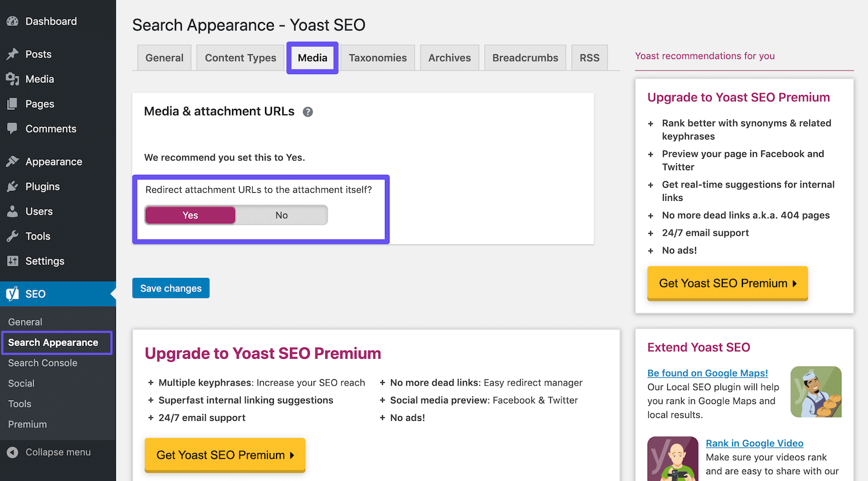Open the Media & attachment URLs help tooltip
868x481 pixels.
[x=307, y=111]
